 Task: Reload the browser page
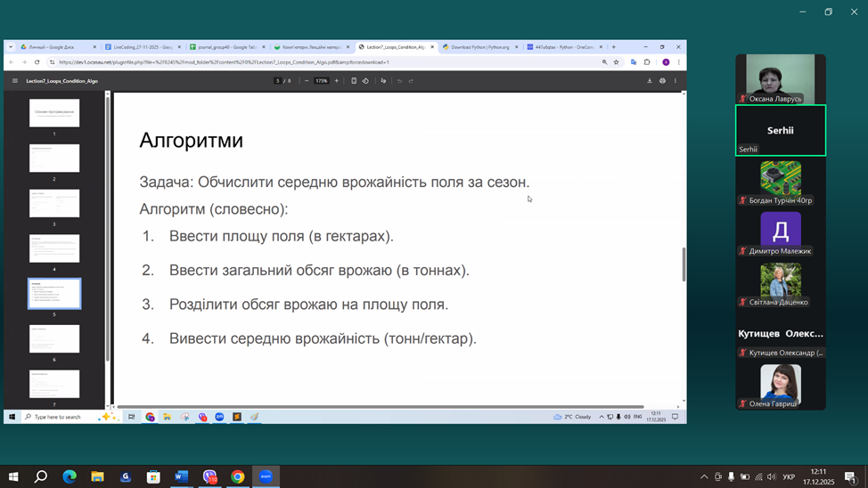point(37,62)
